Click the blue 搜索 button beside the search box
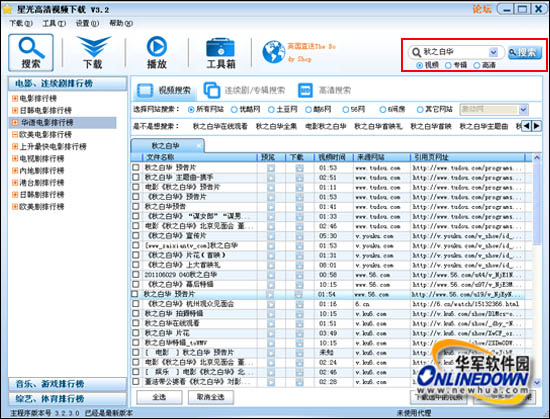The image size is (550, 419). 524,53
